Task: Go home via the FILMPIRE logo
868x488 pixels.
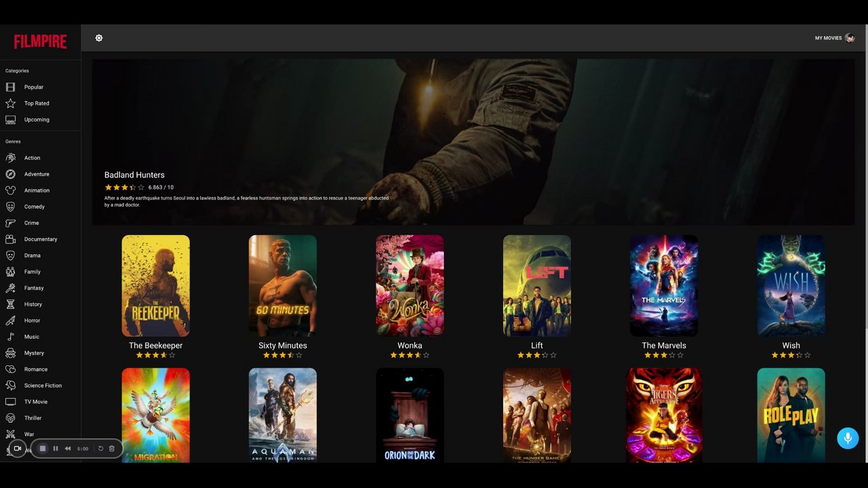Action: pos(41,42)
